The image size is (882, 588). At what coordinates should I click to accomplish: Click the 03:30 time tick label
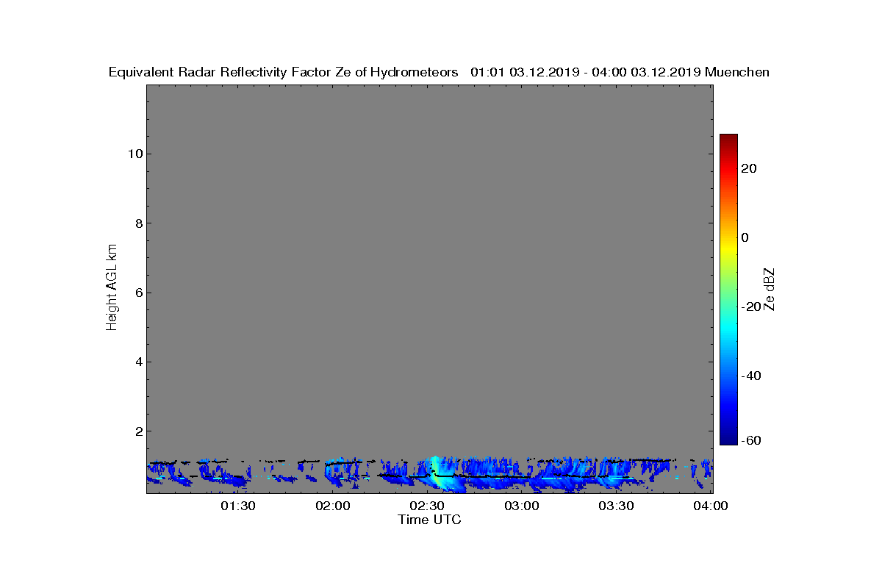coord(616,506)
